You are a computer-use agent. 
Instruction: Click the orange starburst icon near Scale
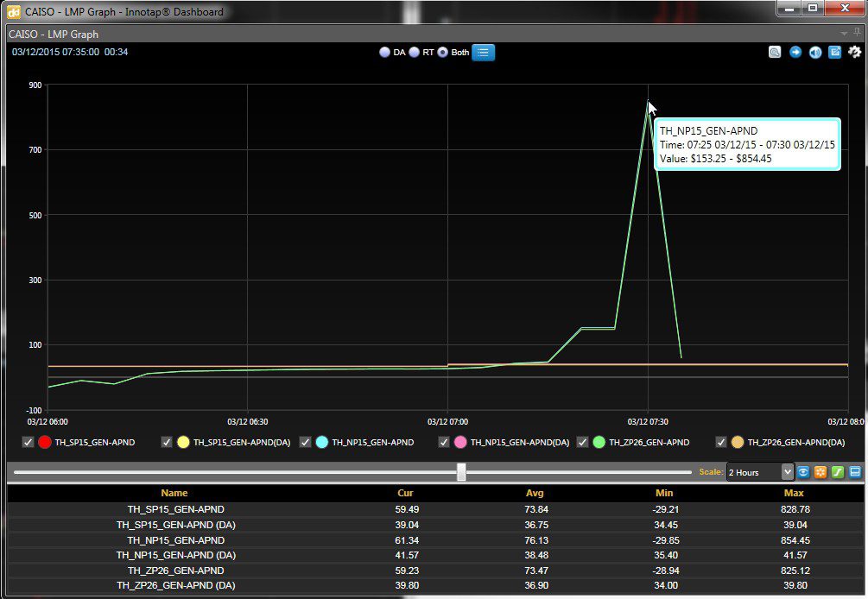click(x=820, y=472)
